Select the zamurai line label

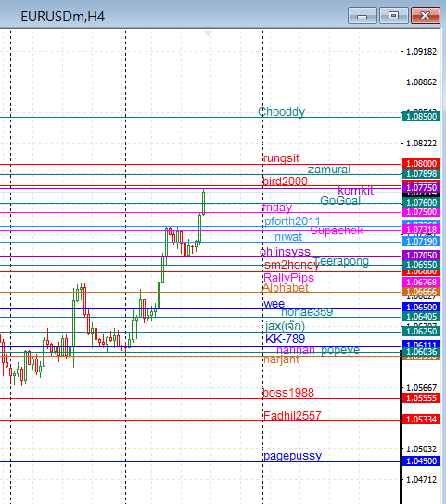pyautogui.click(x=329, y=170)
